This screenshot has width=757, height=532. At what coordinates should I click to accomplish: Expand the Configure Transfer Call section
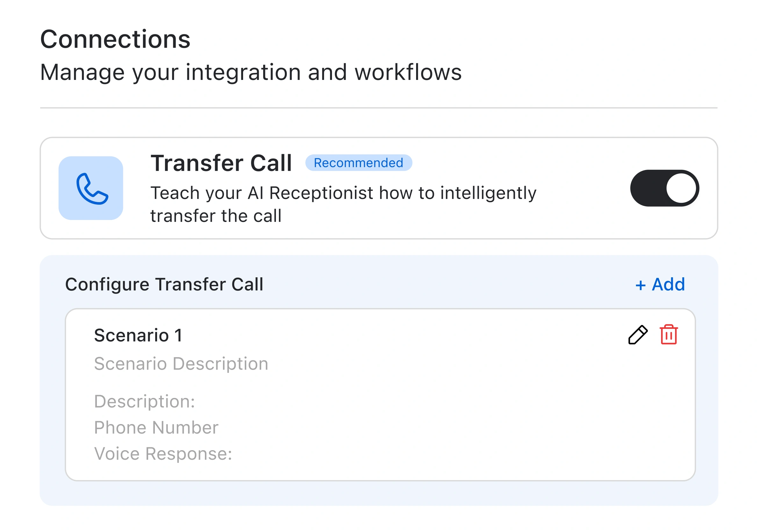click(164, 284)
